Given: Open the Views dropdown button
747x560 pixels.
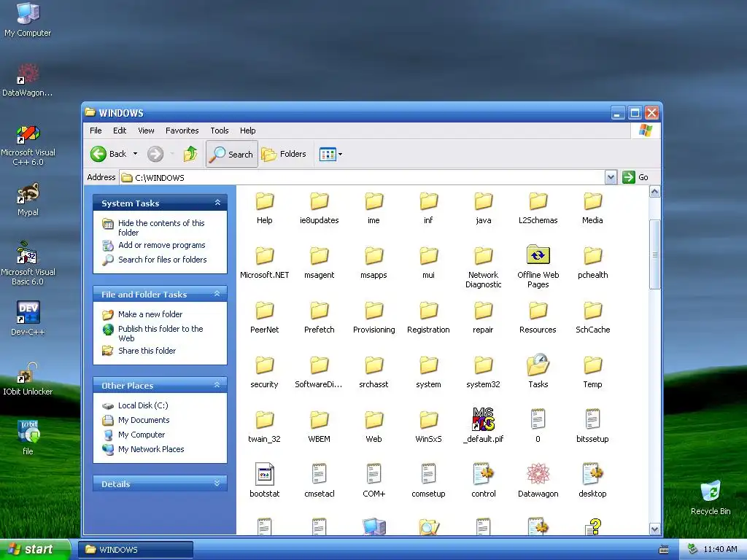Looking at the screenshot, I should 330,154.
